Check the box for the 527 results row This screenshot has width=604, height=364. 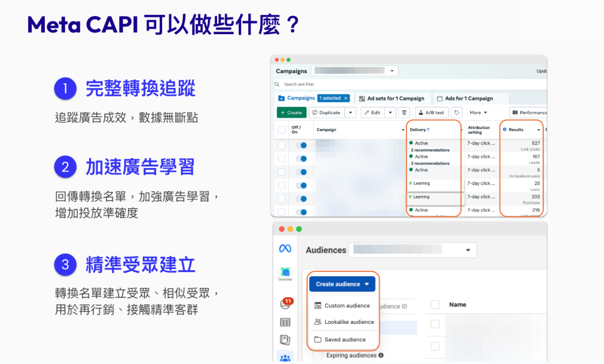tap(281, 145)
